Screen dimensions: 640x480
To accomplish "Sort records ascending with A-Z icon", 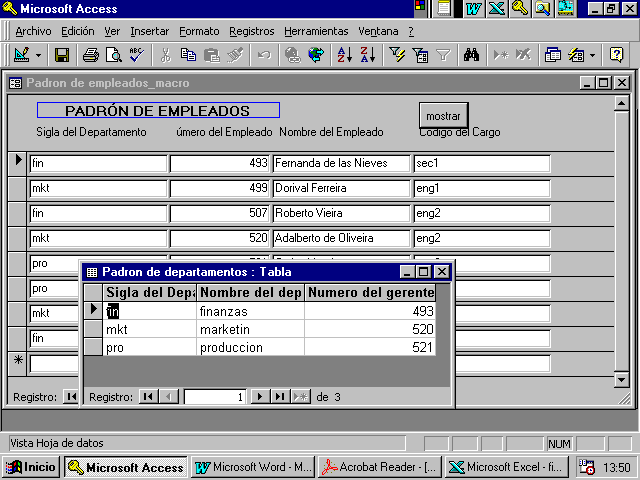I will pyautogui.click(x=343, y=55).
